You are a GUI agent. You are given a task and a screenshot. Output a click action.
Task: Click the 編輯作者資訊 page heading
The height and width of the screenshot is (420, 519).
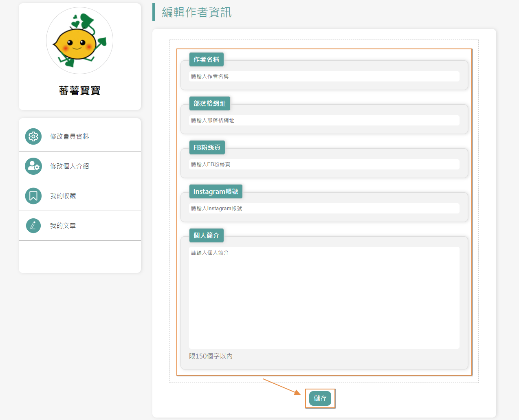(x=197, y=12)
